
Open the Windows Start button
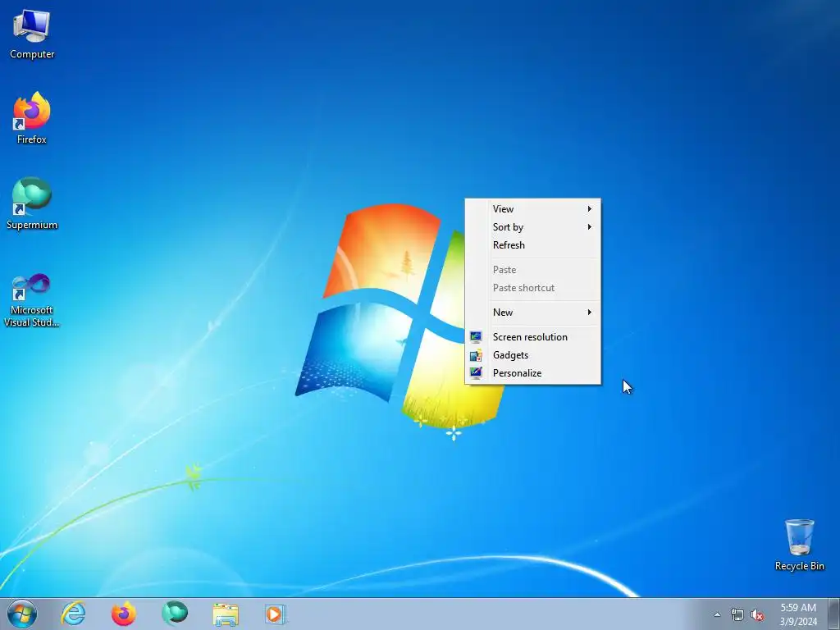(22, 614)
